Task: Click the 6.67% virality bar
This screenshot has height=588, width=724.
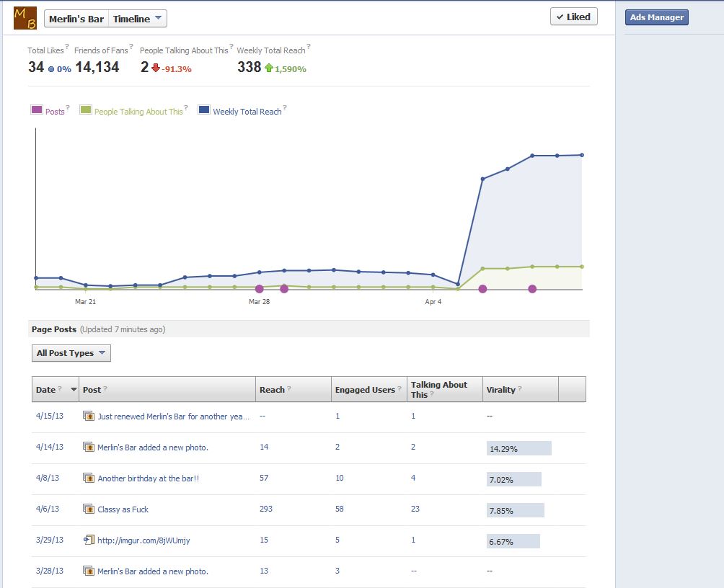Action: pyautogui.click(x=513, y=541)
